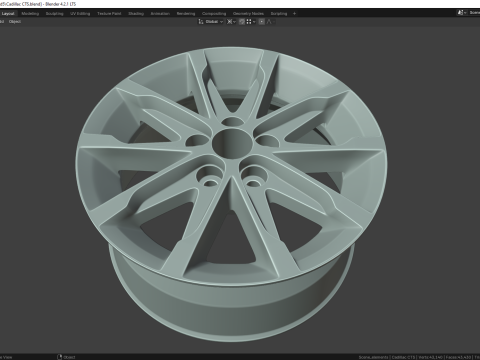The image size is (480, 360).
Task: Expand the snapping options dropdown arrow
Action: (x=254, y=22)
